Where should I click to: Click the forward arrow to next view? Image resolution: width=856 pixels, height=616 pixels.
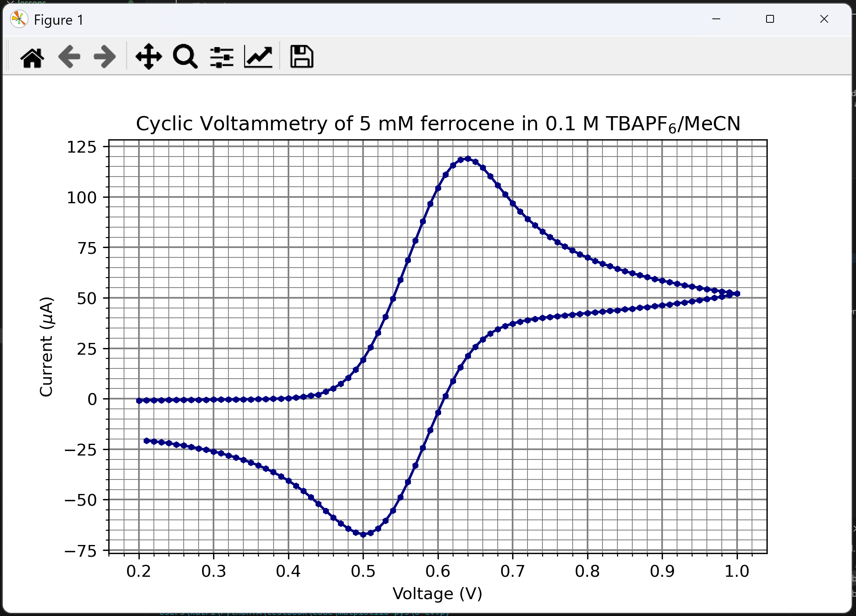pyautogui.click(x=105, y=57)
